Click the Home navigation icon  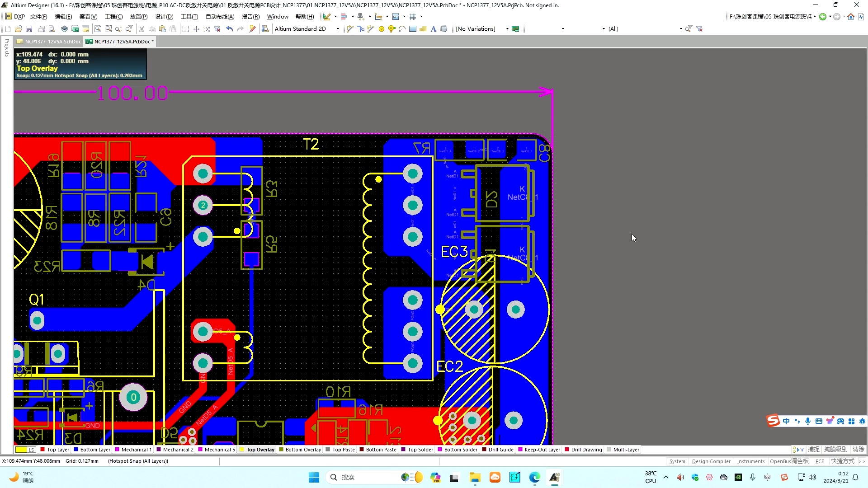[x=851, y=17]
